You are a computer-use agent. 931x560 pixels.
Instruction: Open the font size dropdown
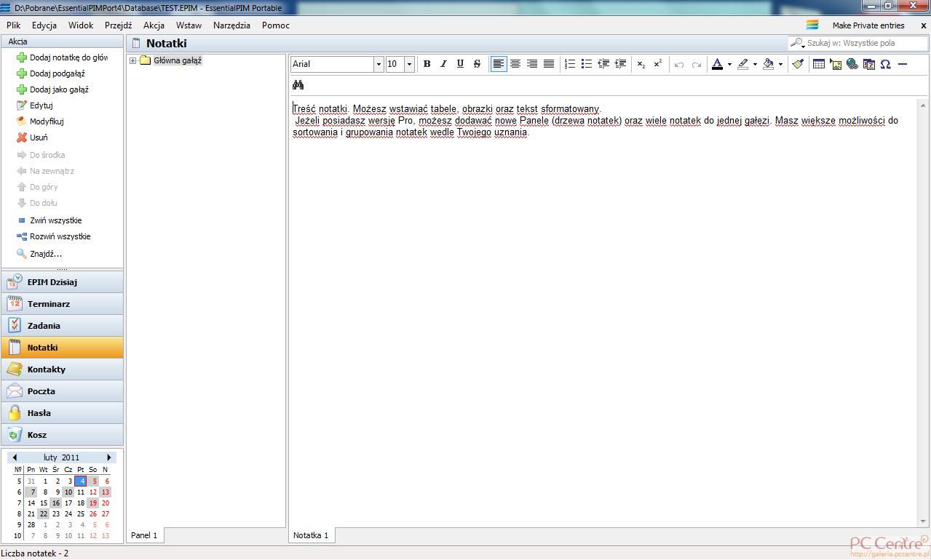pyautogui.click(x=409, y=64)
